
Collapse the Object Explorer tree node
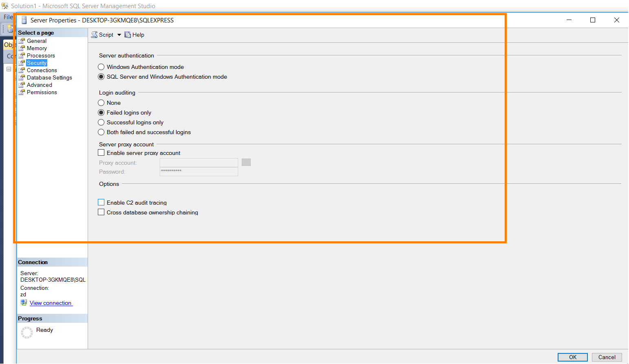point(9,69)
